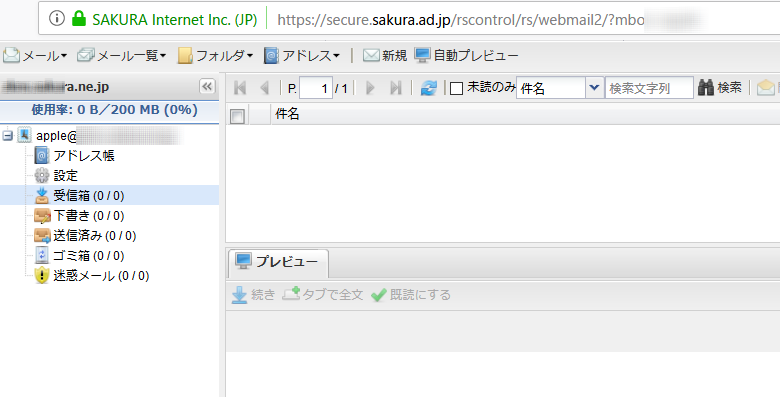The width and height of the screenshot is (780, 397).
Task: Click the 検索 search button
Action: pos(719,88)
